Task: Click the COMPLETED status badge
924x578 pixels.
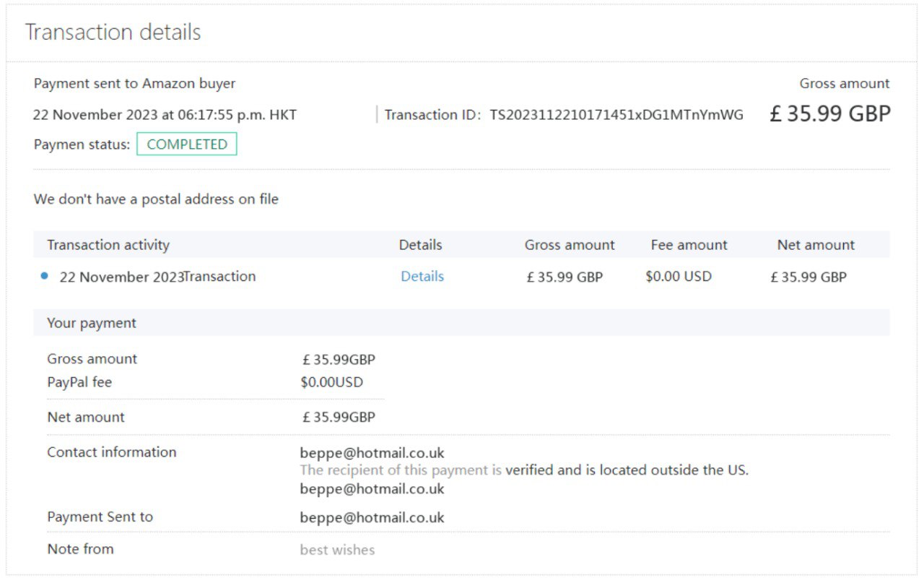Action: coord(187,144)
